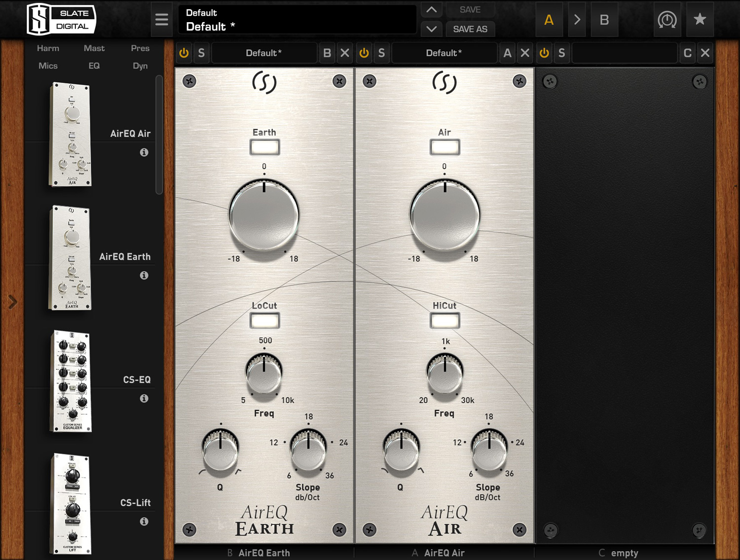The image size is (740, 560).
Task: Copy settings using the A-to-B arrow icon
Action: (x=577, y=20)
